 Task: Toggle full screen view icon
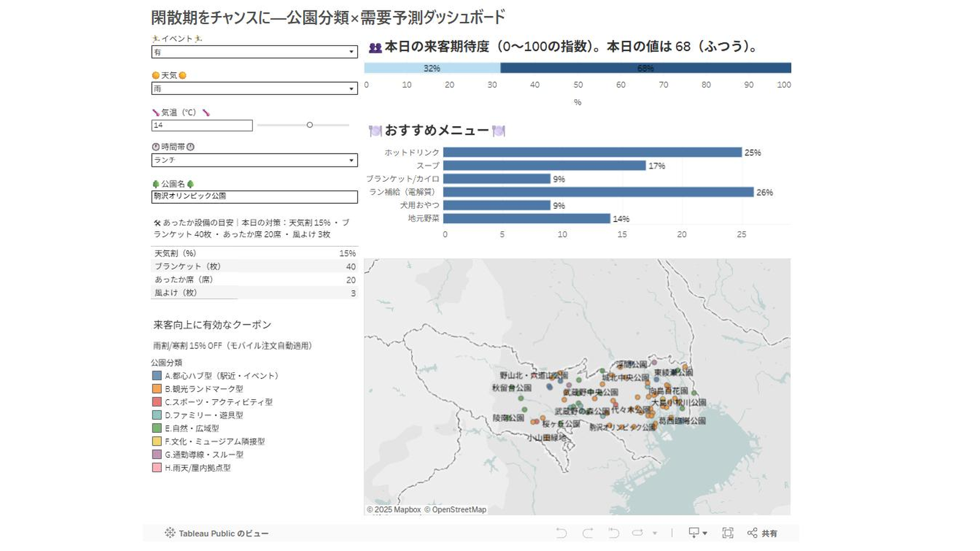coord(728,533)
